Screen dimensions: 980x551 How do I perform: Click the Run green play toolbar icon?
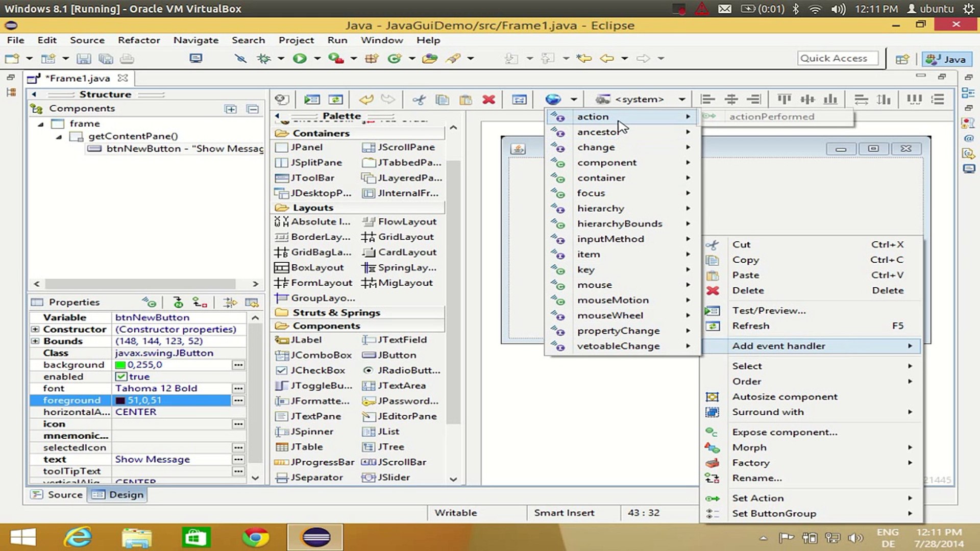[300, 59]
